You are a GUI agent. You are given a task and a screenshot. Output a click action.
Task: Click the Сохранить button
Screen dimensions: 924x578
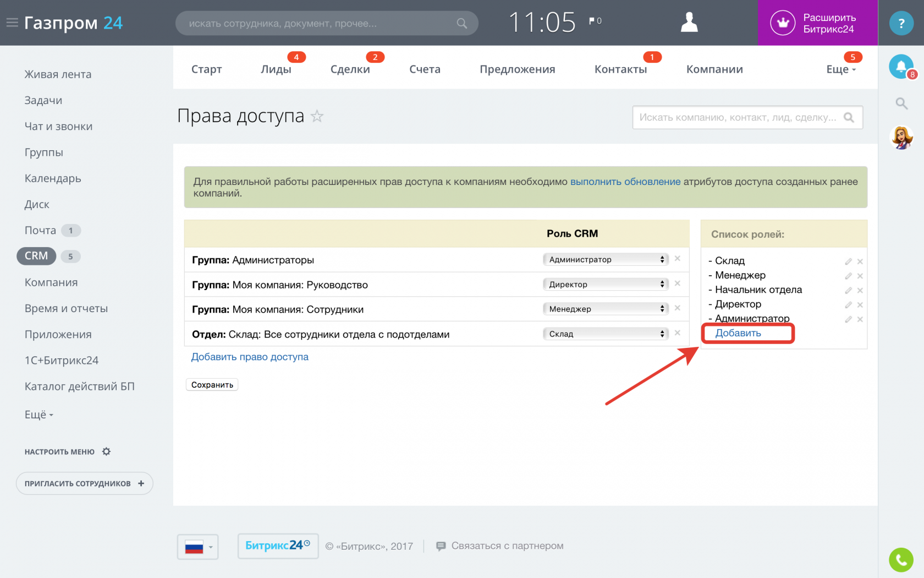[x=212, y=385]
